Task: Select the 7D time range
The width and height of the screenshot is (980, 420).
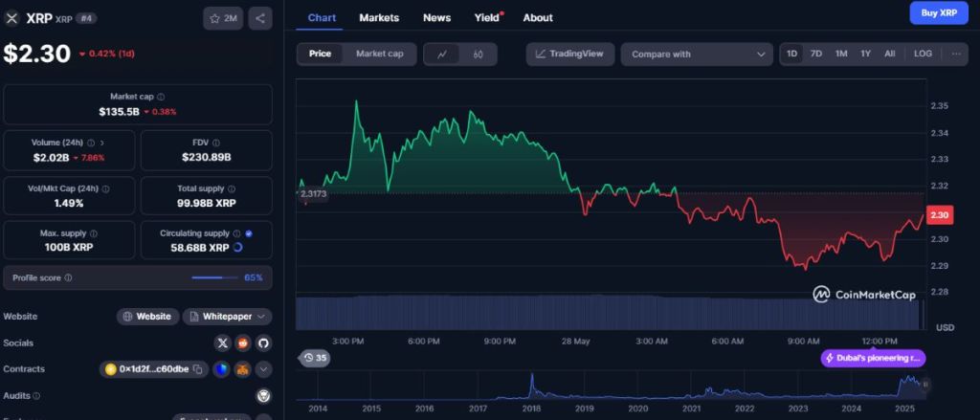Action: (816, 54)
